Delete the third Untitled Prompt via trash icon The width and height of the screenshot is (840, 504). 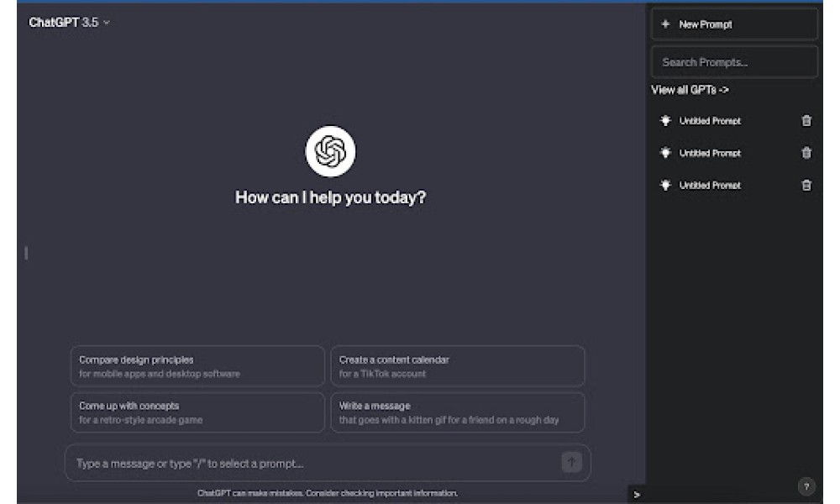pos(806,186)
